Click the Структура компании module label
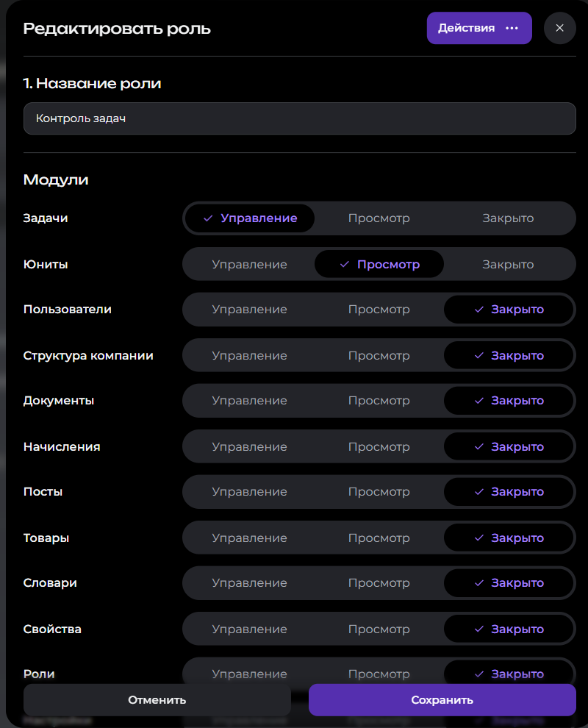Viewport: 588px width, 728px height. point(88,356)
